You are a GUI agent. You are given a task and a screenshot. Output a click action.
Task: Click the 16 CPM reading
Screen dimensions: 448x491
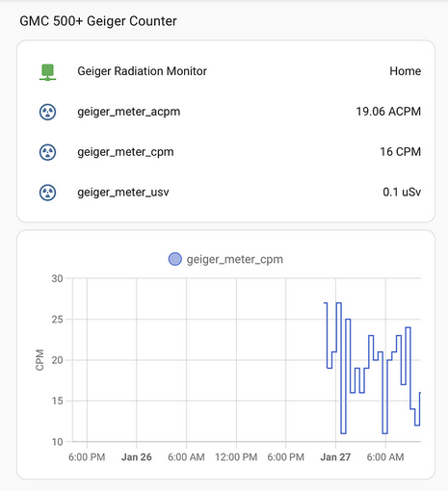pos(400,152)
